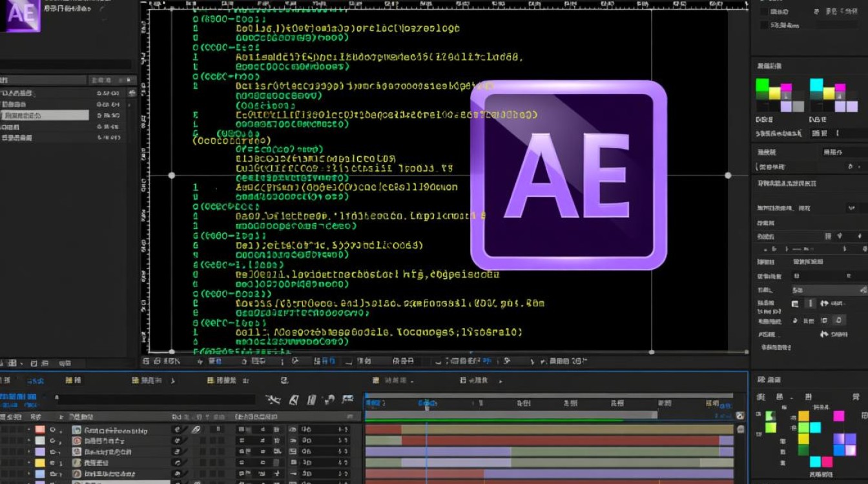Click the red label color of the first timeline layer

[x=39, y=430]
